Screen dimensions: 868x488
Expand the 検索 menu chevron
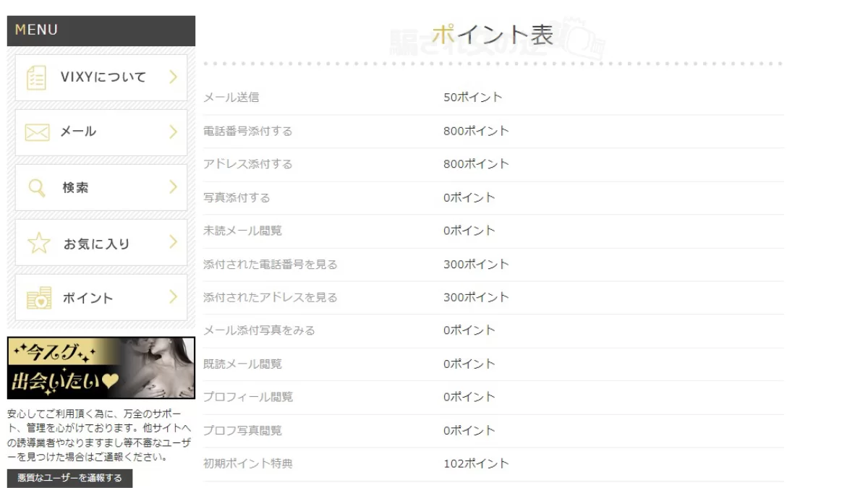point(174,187)
